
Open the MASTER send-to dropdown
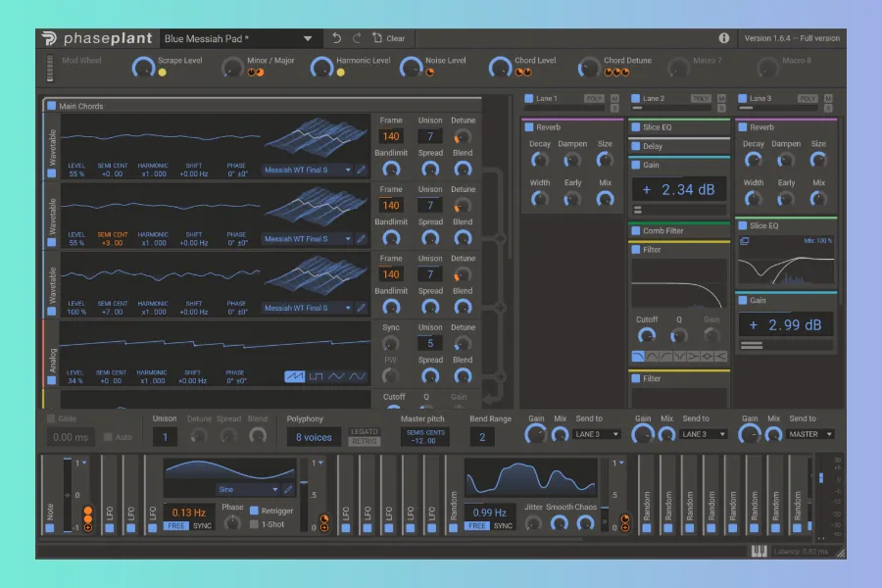click(809, 434)
